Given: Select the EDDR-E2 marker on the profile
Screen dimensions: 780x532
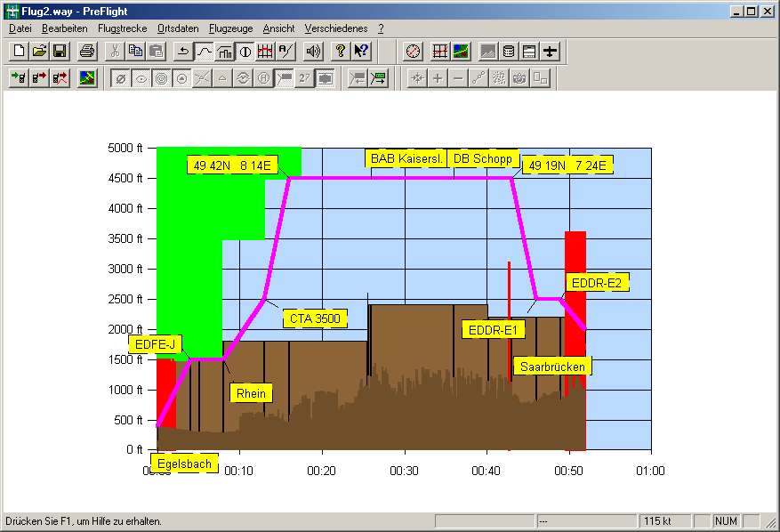Looking at the screenshot, I should pyautogui.click(x=597, y=282).
